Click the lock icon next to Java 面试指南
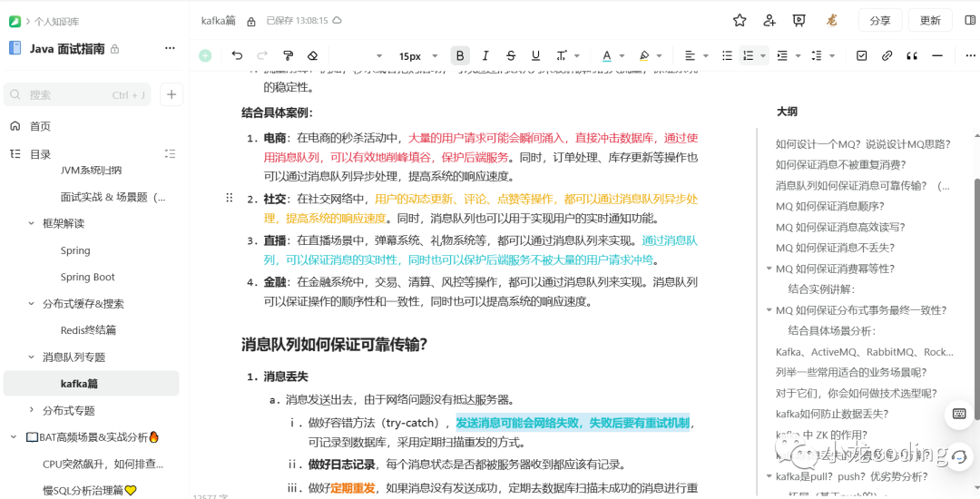 (114, 49)
